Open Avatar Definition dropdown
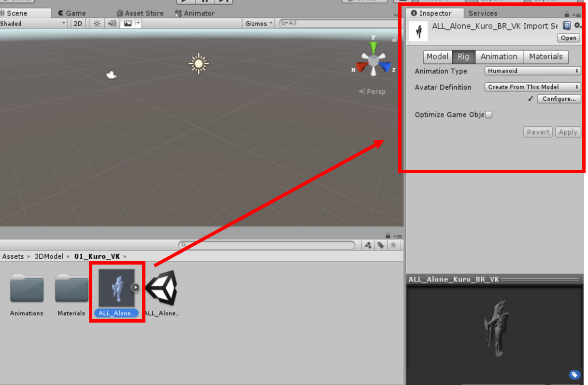 click(532, 87)
